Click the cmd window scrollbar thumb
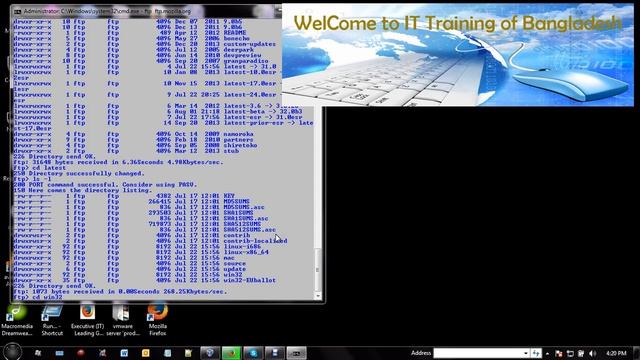 pyautogui.click(x=318, y=269)
